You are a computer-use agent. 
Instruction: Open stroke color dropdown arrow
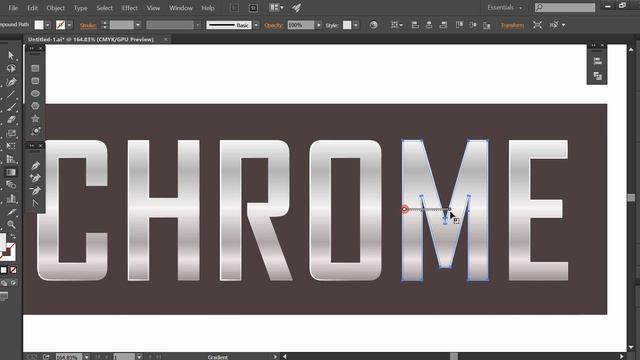[x=69, y=25]
